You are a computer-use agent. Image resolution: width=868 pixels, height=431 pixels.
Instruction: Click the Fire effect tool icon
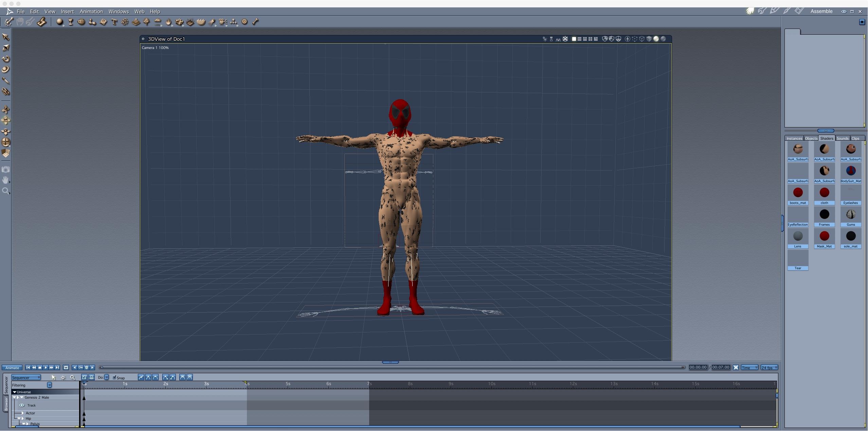[x=168, y=22]
